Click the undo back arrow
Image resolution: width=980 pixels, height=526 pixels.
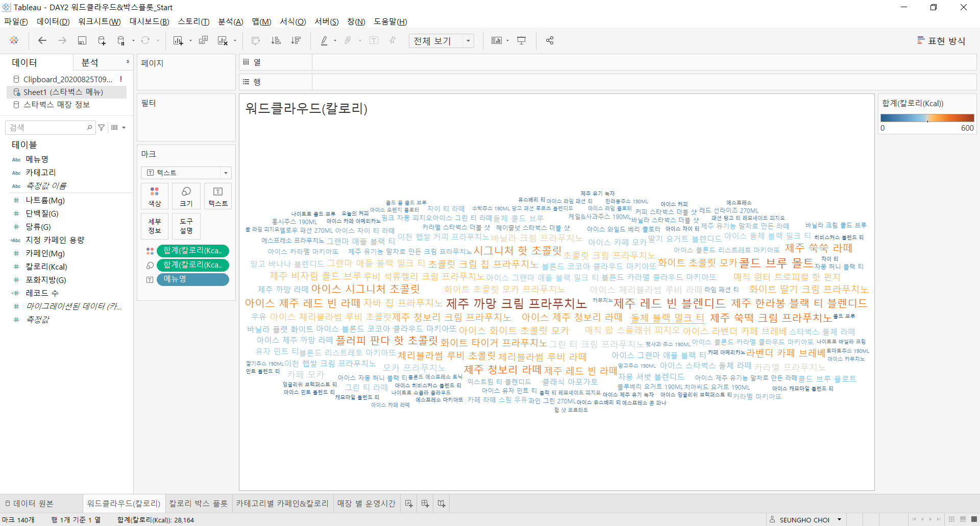point(42,40)
